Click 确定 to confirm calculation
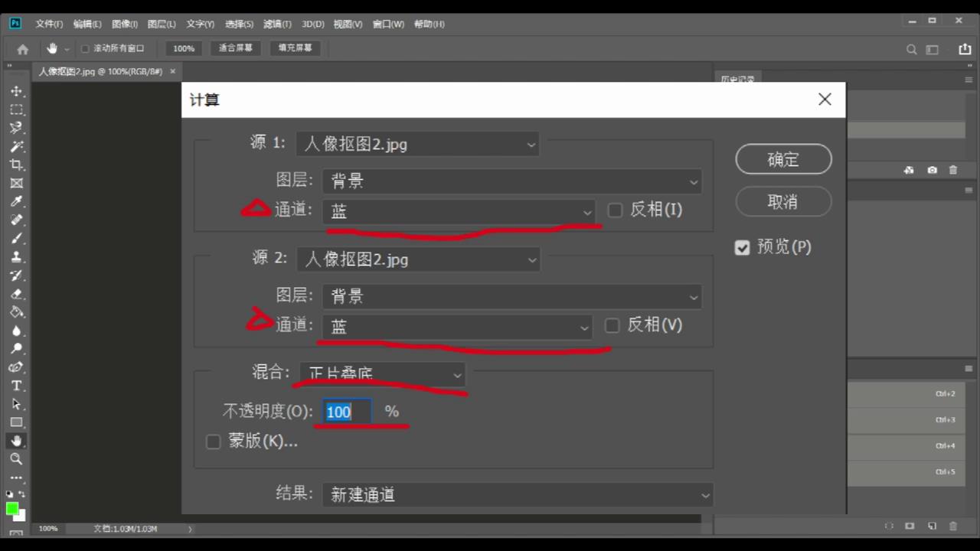Image resolution: width=980 pixels, height=551 pixels. 783,159
